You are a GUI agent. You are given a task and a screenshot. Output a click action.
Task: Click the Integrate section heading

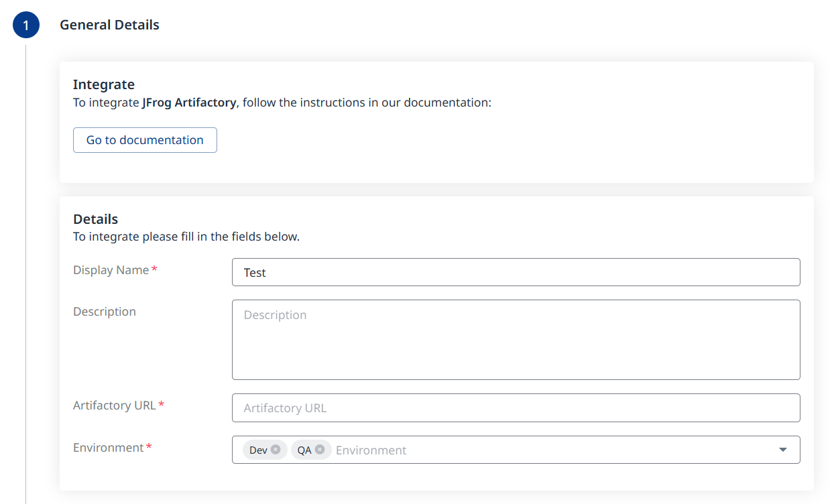[104, 84]
